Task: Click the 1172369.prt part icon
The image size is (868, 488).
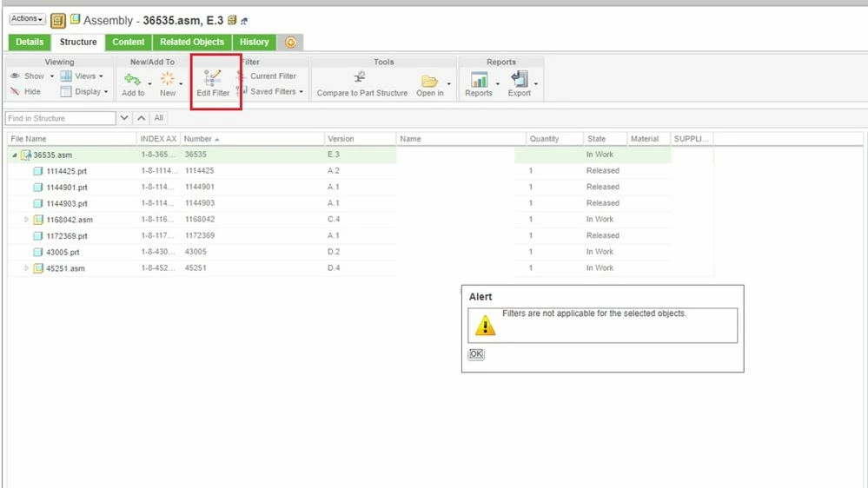Action: (x=37, y=235)
